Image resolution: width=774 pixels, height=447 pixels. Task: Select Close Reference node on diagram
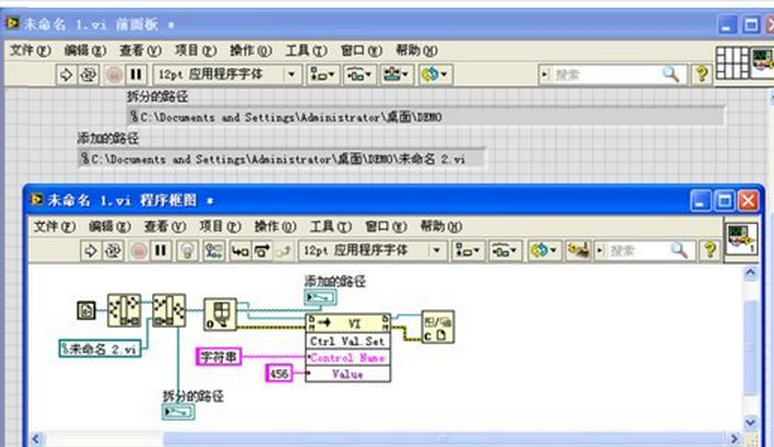437,327
